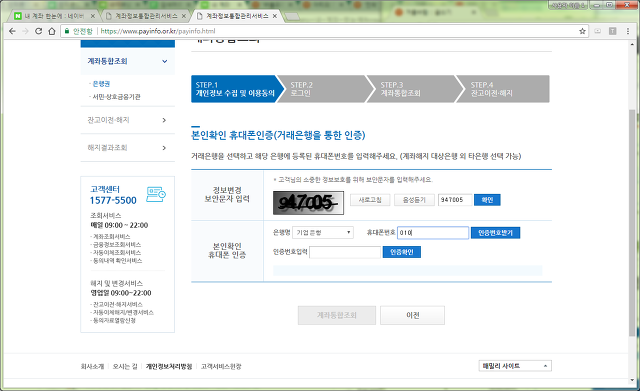Click the 동의내역 확인서비스 list entry

pyautogui.click(x=116, y=260)
